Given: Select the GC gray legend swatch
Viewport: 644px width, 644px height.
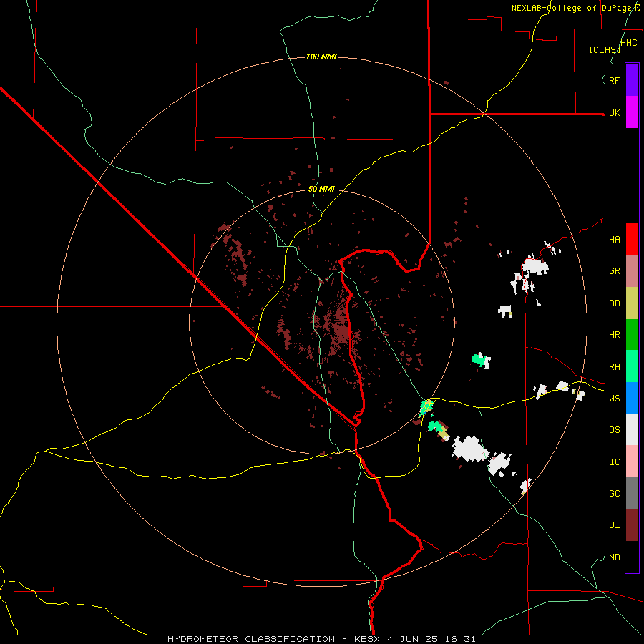Looking at the screenshot, I should click(x=632, y=493).
